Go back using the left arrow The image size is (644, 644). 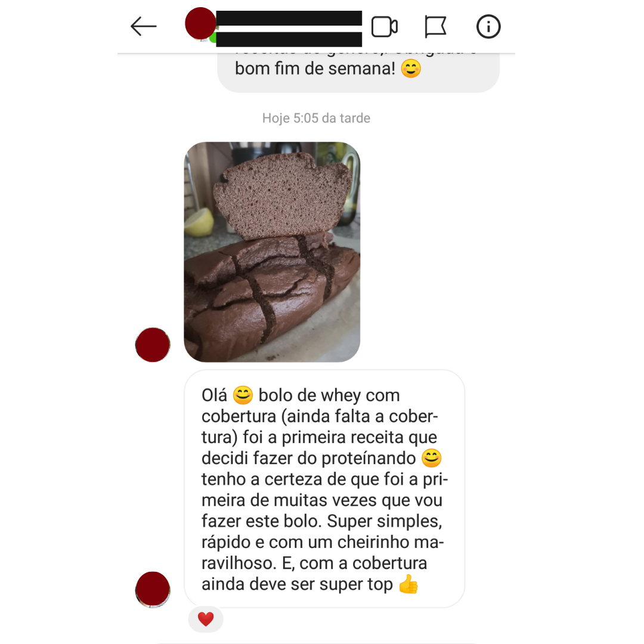pos(143,27)
